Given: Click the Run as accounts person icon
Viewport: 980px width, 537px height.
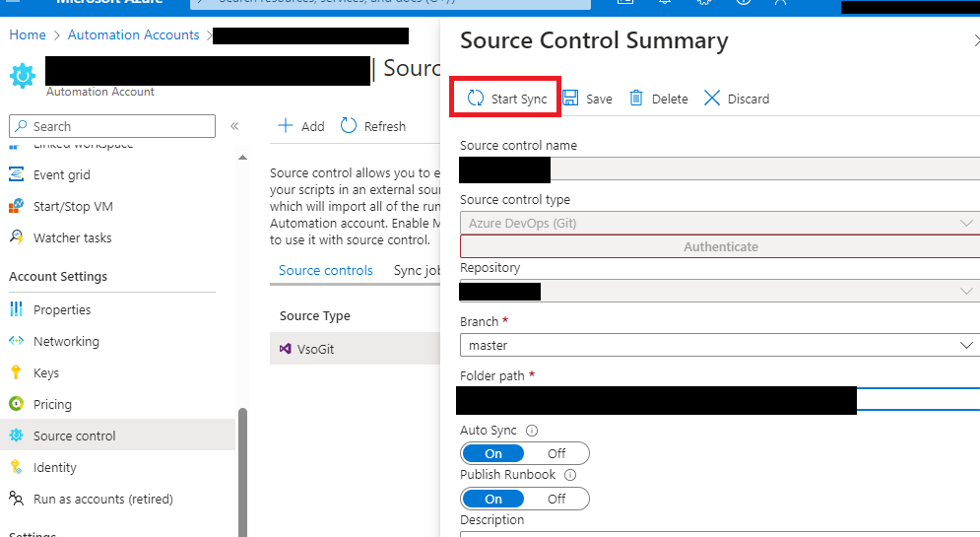Looking at the screenshot, I should pyautogui.click(x=16, y=499).
